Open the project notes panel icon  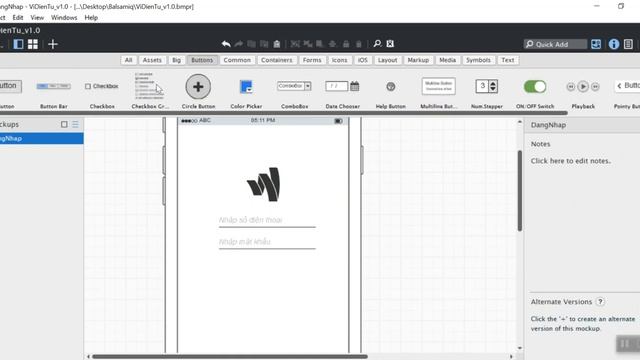pos(628,44)
